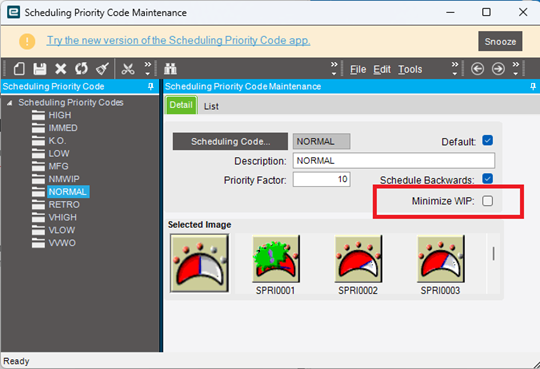
Task: Click the New document toolbar icon
Action: (x=19, y=69)
